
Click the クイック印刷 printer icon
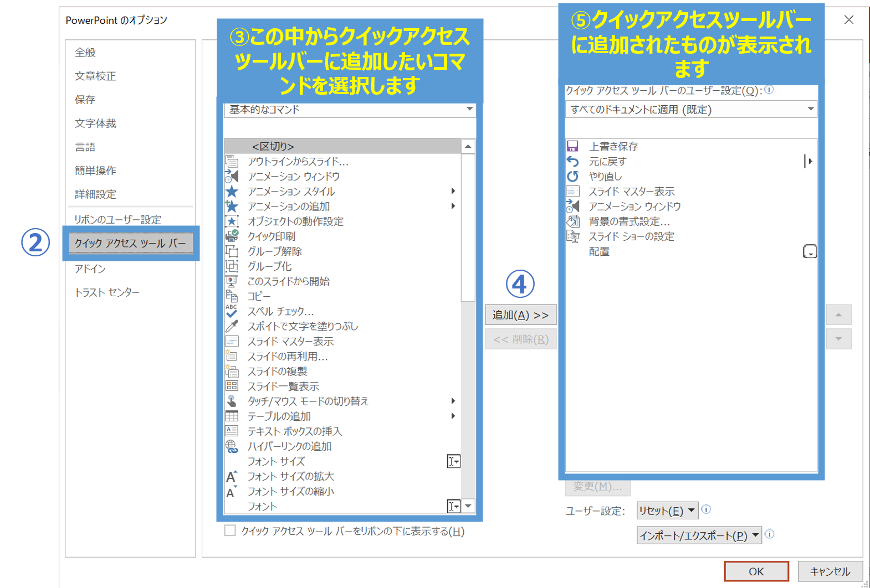click(x=232, y=236)
